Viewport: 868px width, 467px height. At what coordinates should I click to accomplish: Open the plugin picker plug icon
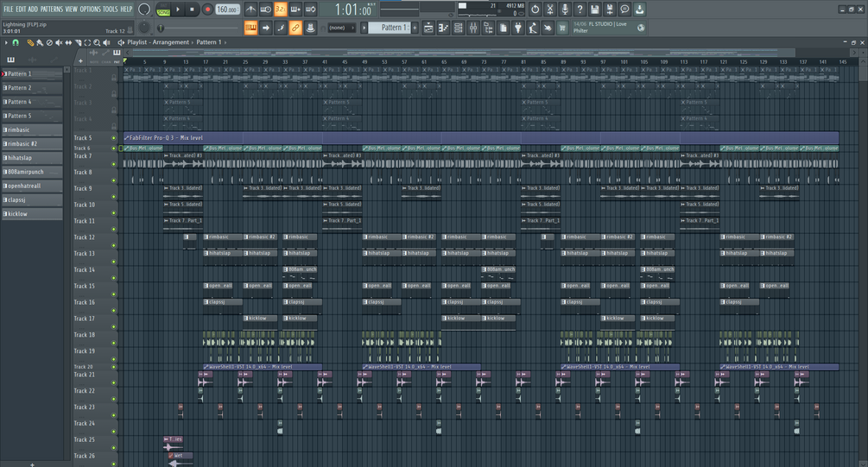click(x=518, y=28)
